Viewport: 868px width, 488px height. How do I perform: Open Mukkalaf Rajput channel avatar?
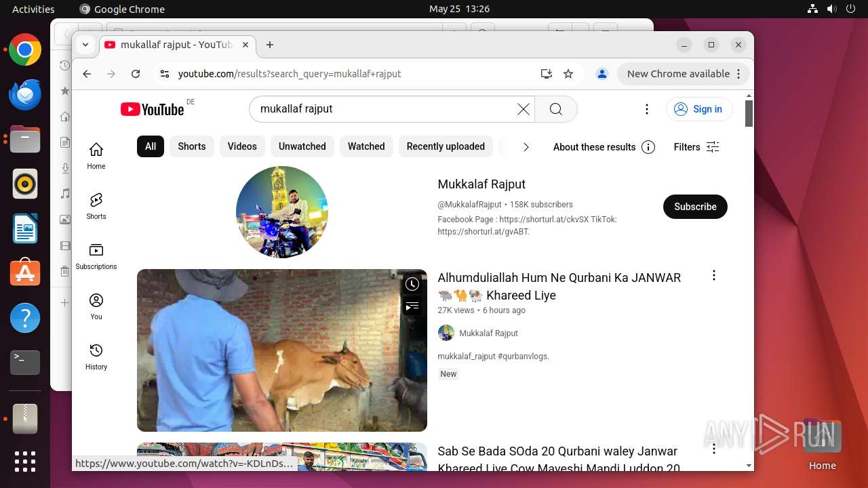tap(282, 212)
